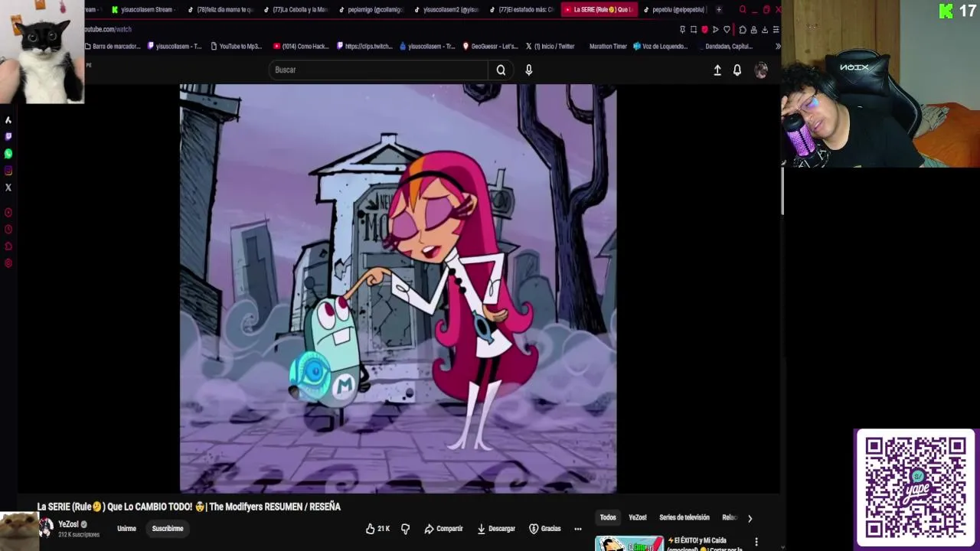Click the Unirme button
980x551 pixels.
[x=126, y=529]
